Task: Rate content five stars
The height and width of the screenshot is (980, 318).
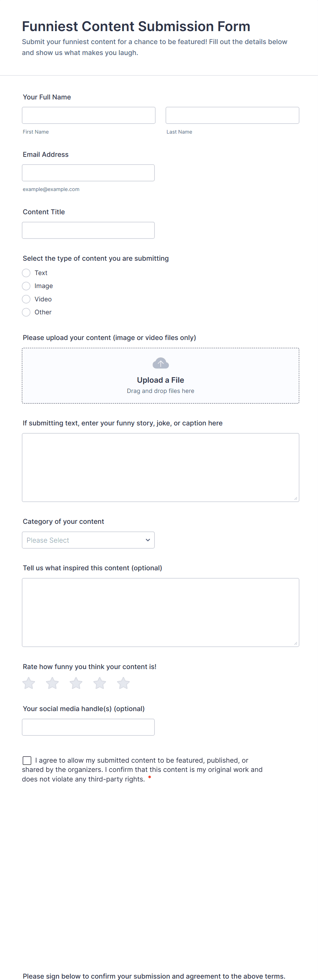Action: [123, 683]
